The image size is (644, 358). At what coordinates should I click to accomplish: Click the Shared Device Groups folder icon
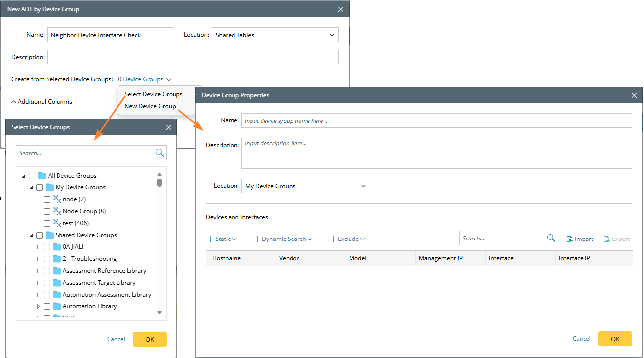point(50,235)
